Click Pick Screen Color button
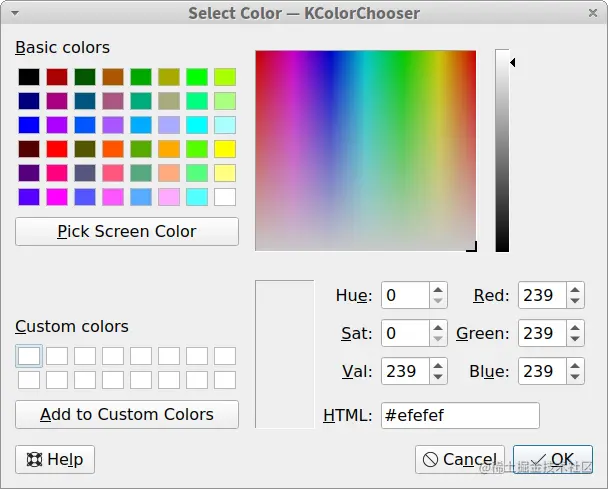This screenshot has width=608, height=489. tap(127, 231)
